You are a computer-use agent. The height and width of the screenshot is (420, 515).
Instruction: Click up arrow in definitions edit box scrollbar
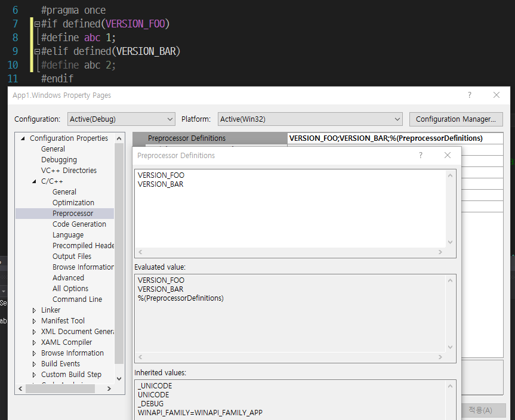451,175
